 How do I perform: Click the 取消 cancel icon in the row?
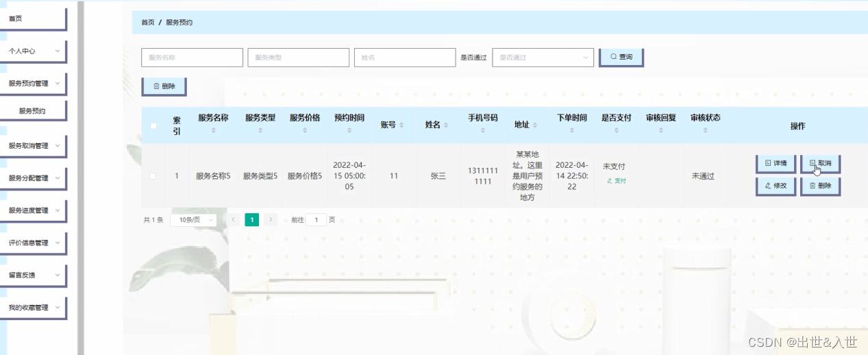[812, 163]
